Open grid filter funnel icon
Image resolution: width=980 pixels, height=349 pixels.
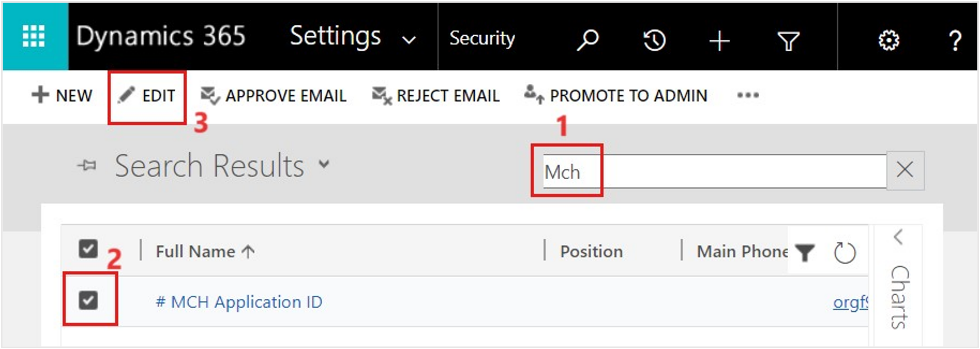click(805, 253)
